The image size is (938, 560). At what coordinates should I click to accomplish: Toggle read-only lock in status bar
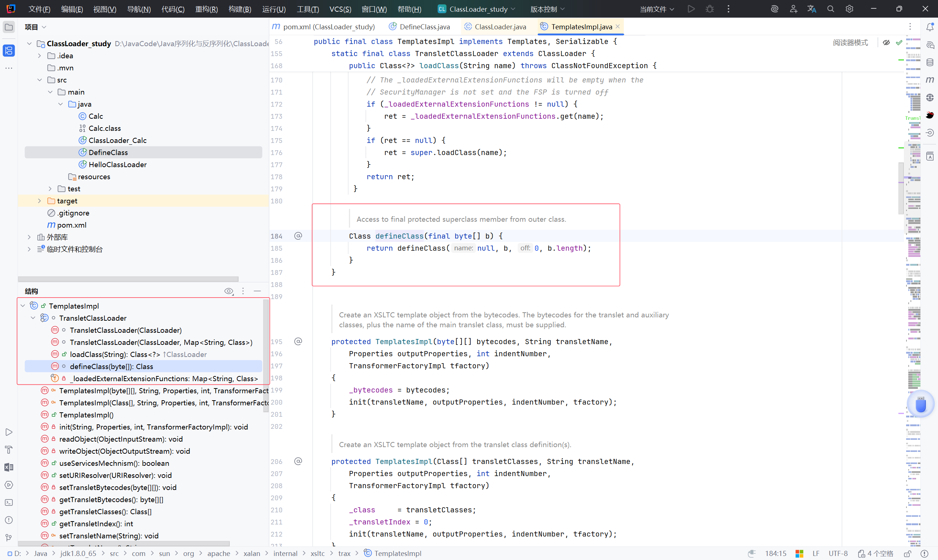[908, 553]
